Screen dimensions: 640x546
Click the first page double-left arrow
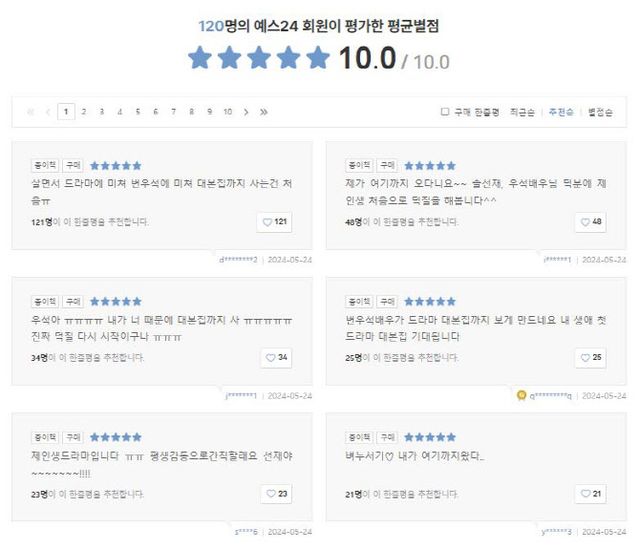[x=31, y=112]
